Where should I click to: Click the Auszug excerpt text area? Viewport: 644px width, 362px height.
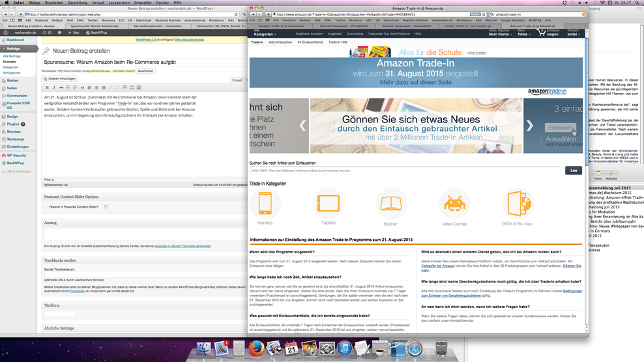point(145,234)
